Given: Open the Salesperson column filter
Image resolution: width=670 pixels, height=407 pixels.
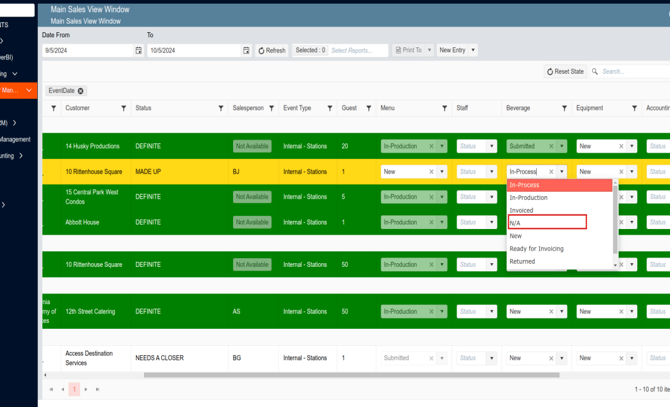Looking at the screenshot, I should 271,108.
